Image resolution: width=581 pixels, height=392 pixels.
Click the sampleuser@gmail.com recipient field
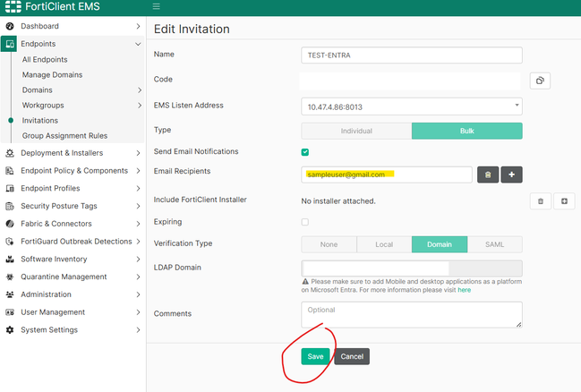(387, 175)
